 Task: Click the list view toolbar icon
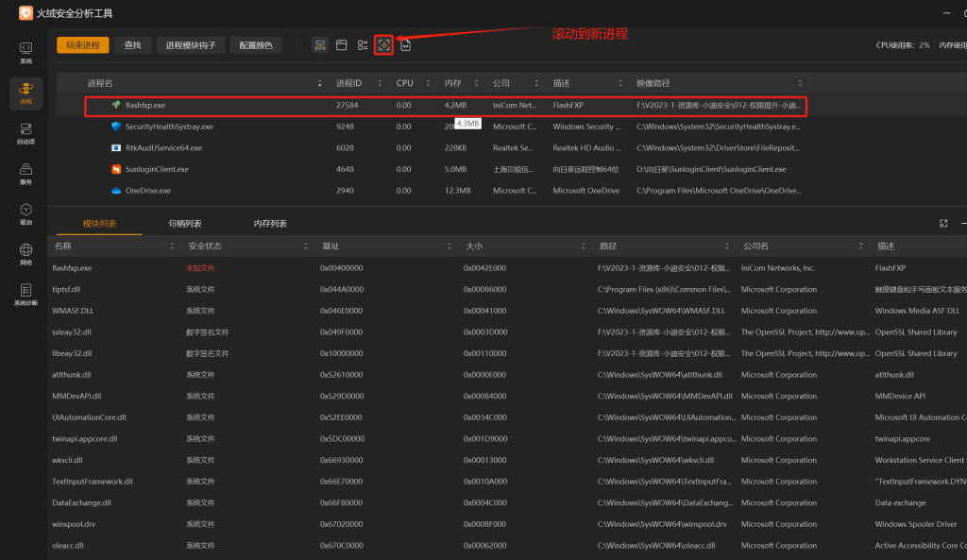(x=363, y=45)
